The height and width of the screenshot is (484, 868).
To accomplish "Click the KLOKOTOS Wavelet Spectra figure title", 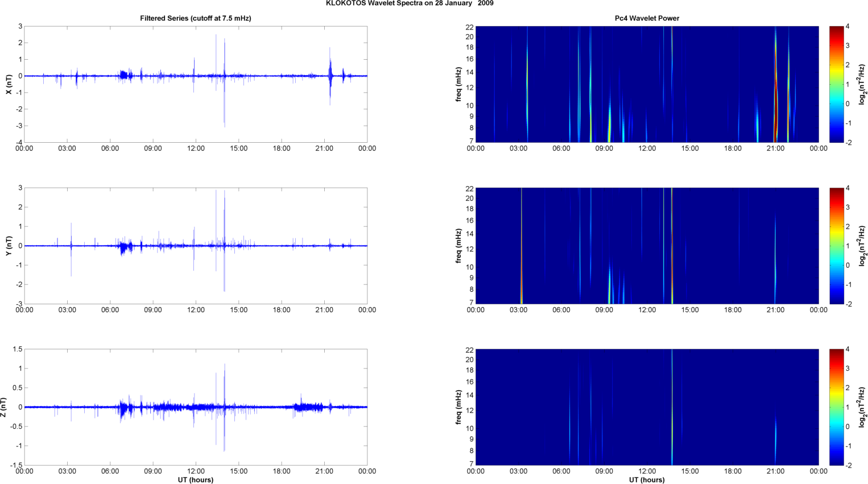I will coord(410,3).
